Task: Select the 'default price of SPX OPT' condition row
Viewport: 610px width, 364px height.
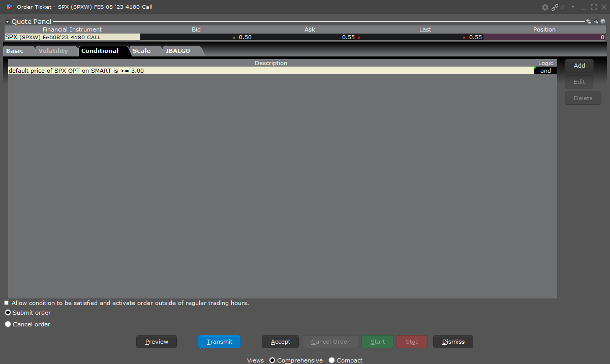Action: [x=271, y=71]
